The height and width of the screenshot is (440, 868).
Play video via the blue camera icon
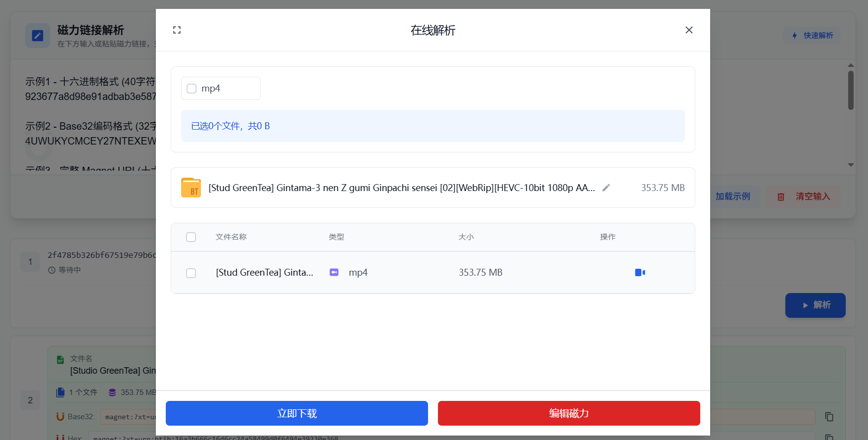[x=639, y=273]
